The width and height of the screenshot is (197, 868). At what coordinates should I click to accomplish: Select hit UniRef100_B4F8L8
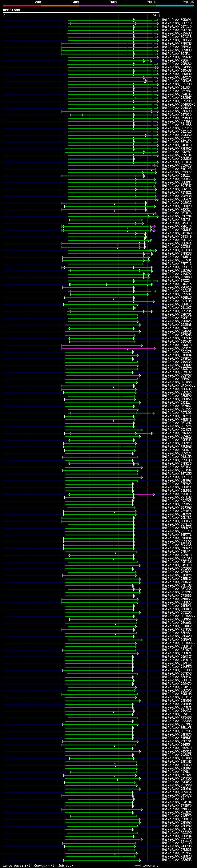pyautogui.click(x=177, y=145)
